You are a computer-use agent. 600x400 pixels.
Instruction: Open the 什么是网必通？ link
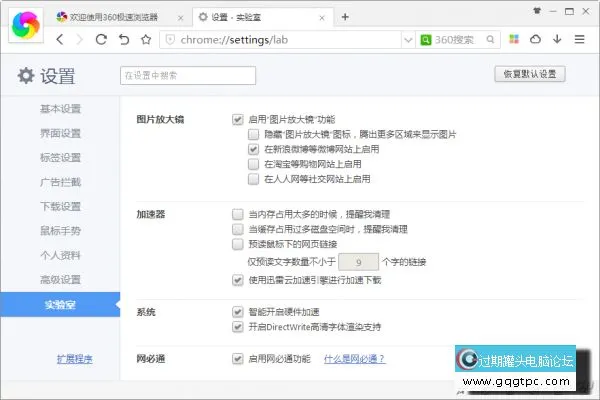355,359
